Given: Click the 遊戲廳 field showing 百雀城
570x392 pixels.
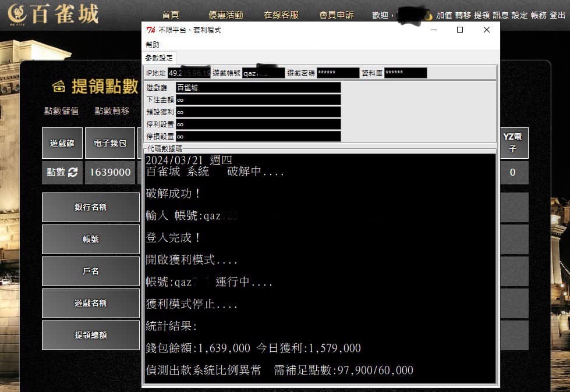Looking at the screenshot, I should [258, 87].
